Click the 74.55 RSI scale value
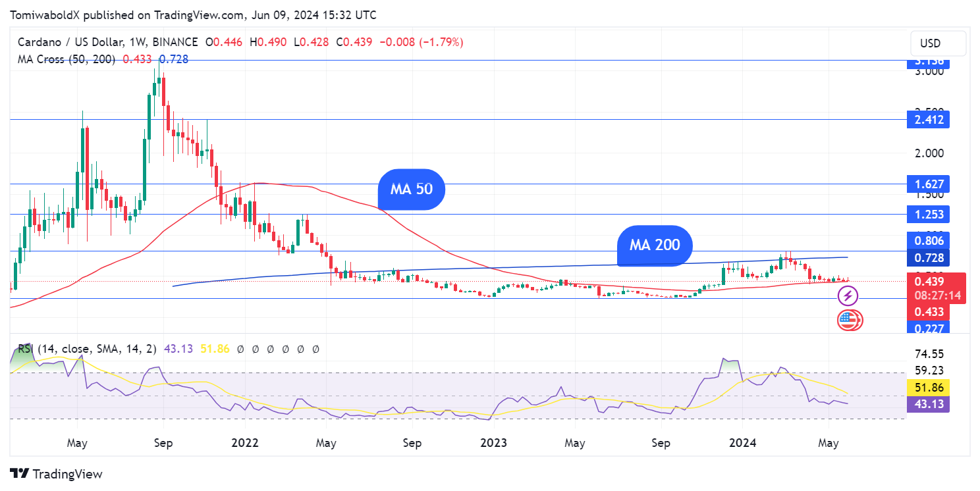The height and width of the screenshot is (491, 980). [x=931, y=353]
